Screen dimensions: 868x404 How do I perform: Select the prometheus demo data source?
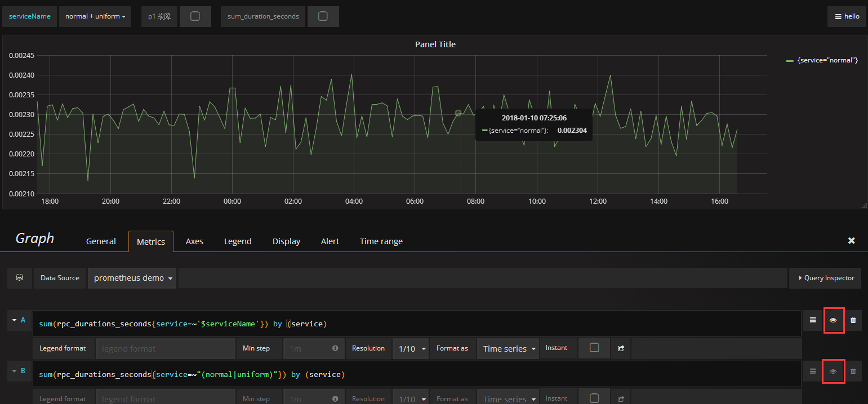coord(132,277)
